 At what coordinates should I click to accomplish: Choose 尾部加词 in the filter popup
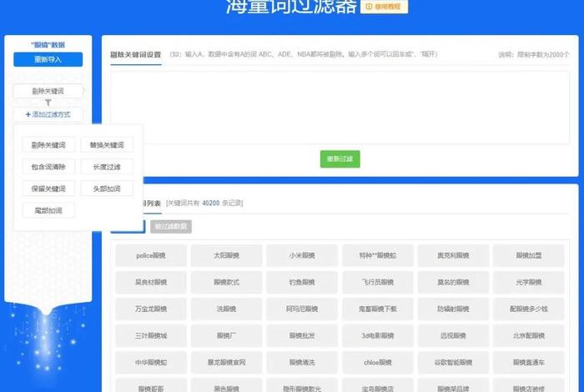48,210
